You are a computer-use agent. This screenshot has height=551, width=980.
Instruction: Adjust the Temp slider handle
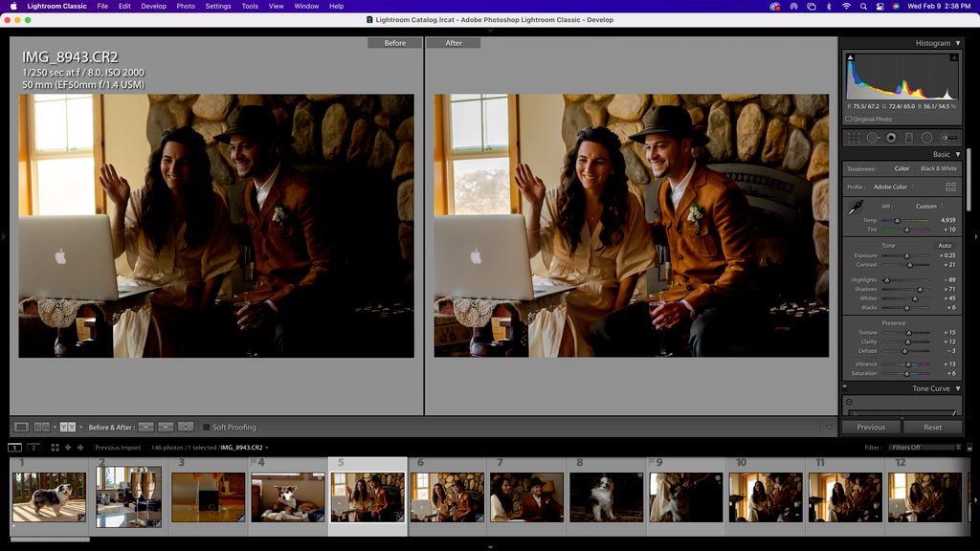pyautogui.click(x=897, y=221)
